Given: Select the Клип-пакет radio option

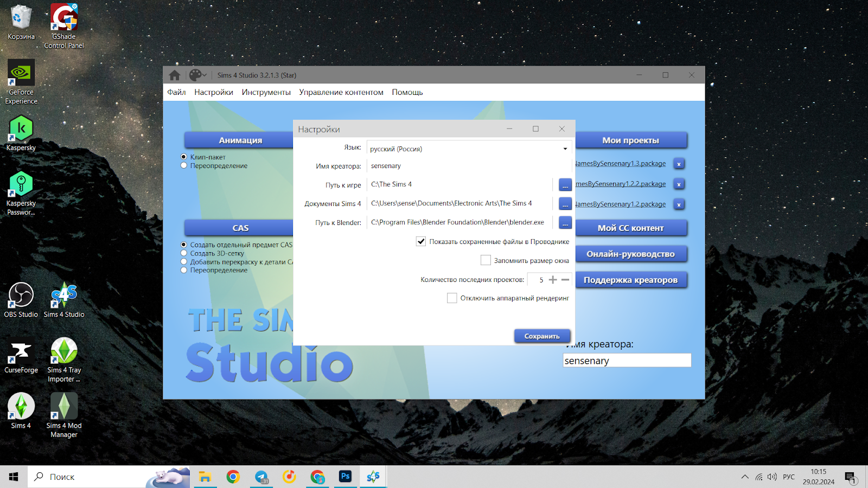Looking at the screenshot, I should tap(184, 157).
